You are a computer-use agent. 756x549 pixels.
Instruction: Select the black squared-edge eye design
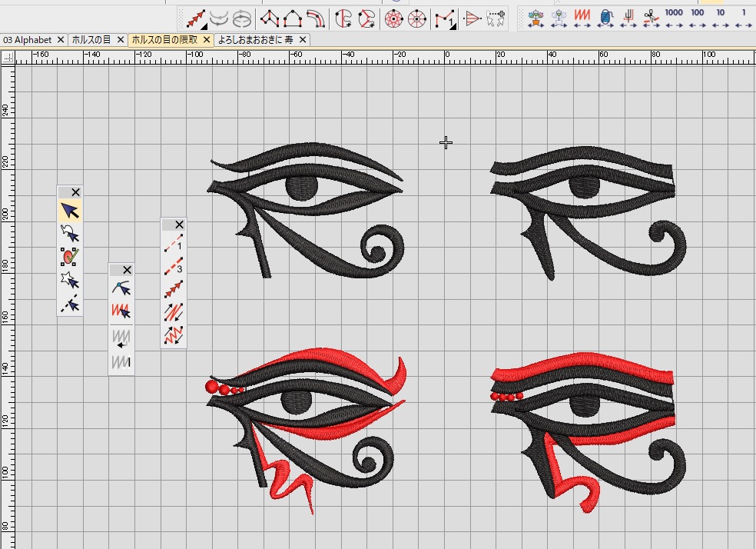[589, 213]
